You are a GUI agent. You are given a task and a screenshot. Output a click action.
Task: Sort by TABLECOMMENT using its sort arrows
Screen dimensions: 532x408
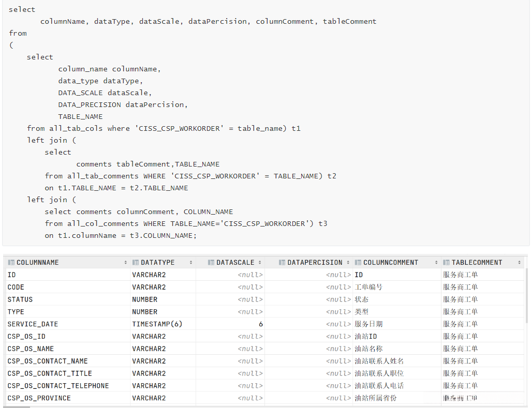(x=520, y=263)
